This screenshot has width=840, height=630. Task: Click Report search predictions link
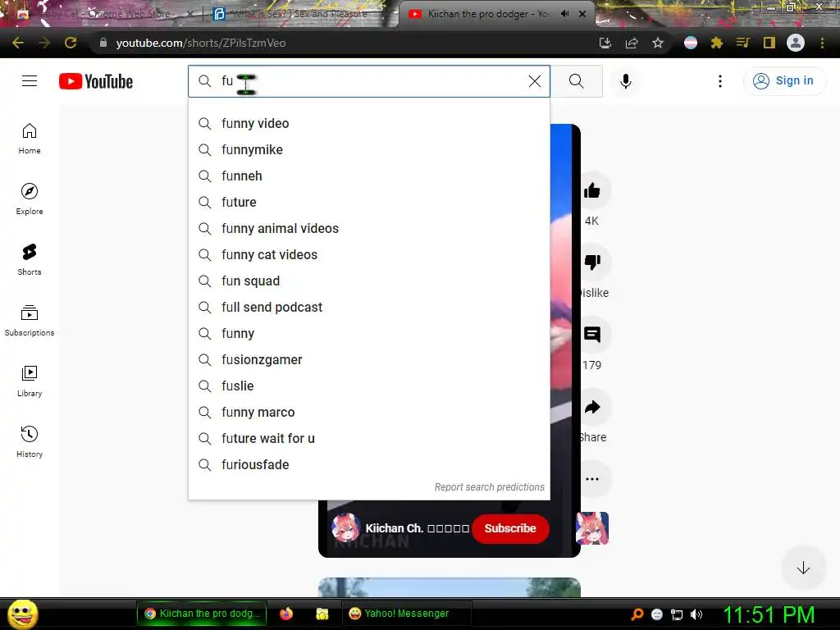489,487
